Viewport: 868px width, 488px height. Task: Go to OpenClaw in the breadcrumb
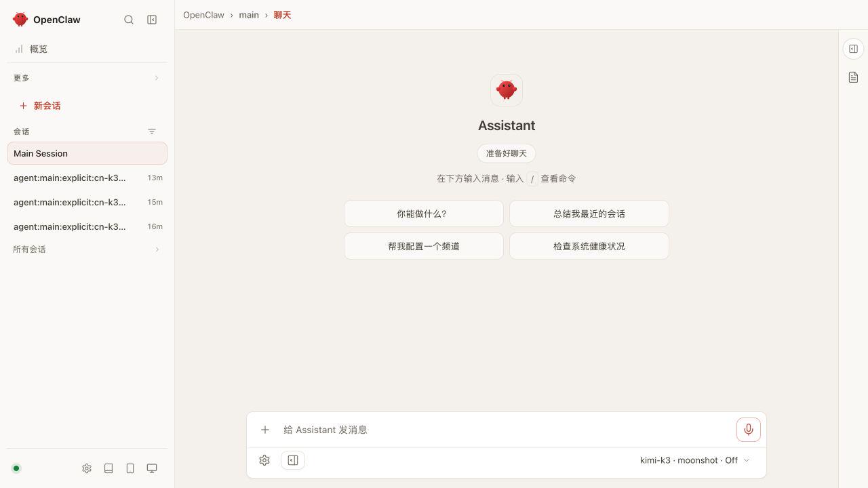tap(203, 15)
